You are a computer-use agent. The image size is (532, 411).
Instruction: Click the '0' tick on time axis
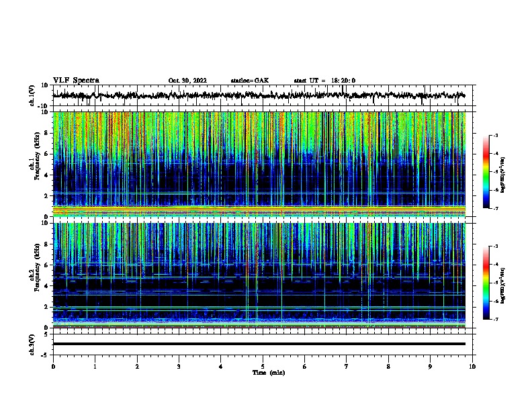[x=53, y=367]
